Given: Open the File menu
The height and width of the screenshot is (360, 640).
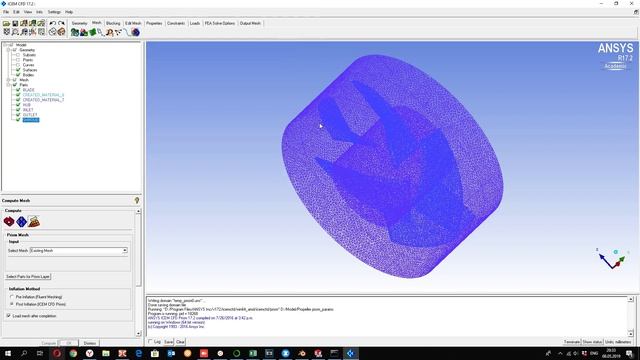Looking at the screenshot, I should (6, 12).
